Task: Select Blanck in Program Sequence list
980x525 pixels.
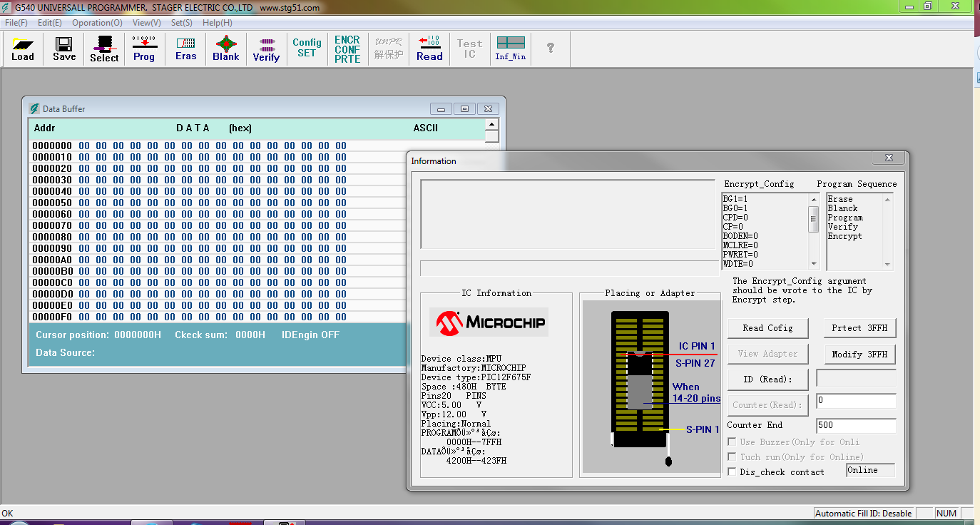Action: click(x=842, y=208)
